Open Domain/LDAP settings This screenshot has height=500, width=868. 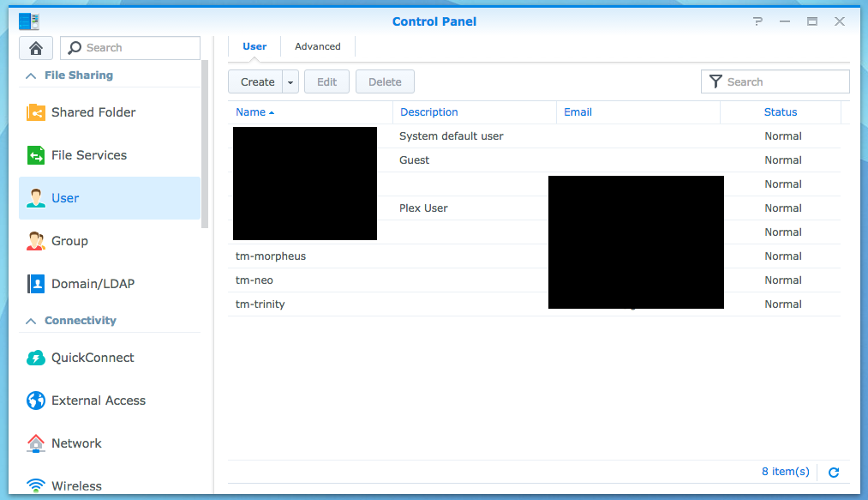click(x=93, y=284)
